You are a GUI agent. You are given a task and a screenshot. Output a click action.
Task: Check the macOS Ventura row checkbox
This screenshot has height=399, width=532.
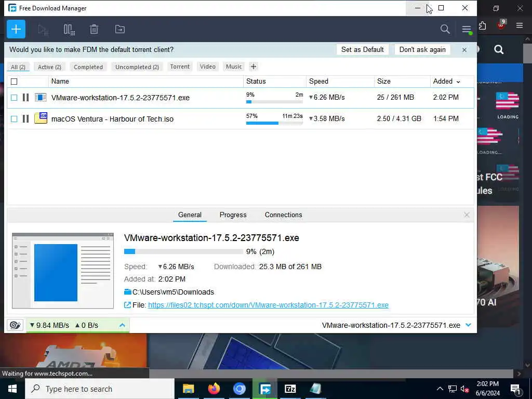click(14, 119)
